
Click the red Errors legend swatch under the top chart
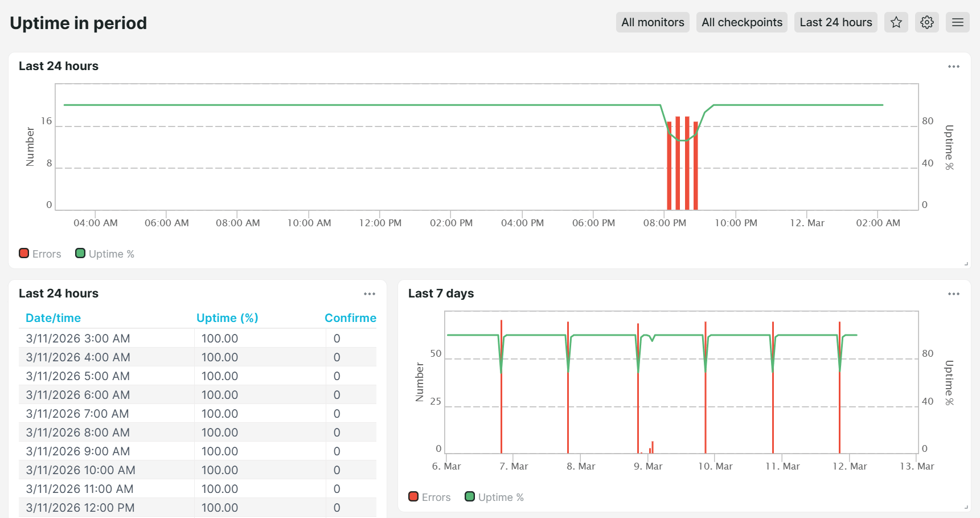click(x=24, y=253)
